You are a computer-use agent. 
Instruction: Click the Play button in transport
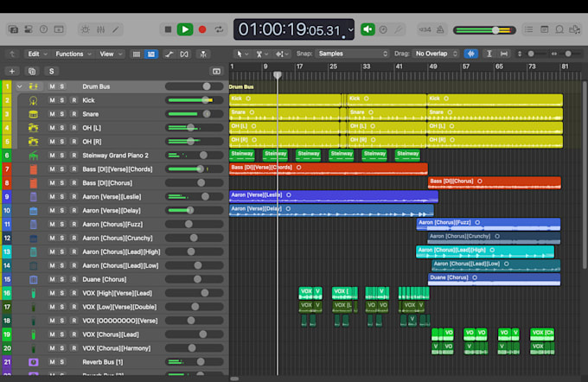185,29
